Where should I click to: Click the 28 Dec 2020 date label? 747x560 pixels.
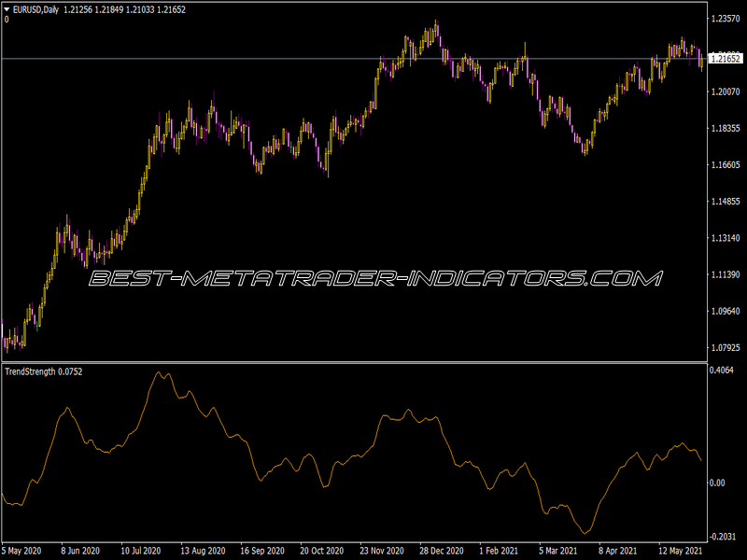pyautogui.click(x=442, y=551)
